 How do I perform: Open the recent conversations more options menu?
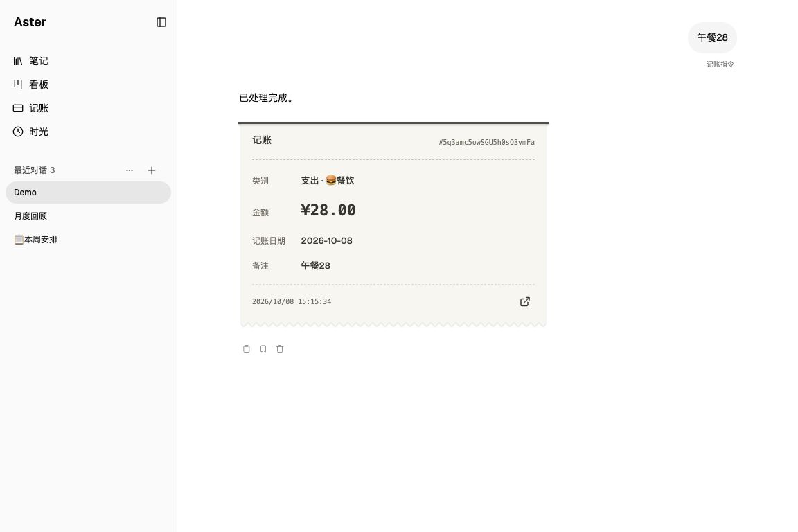[x=130, y=170]
